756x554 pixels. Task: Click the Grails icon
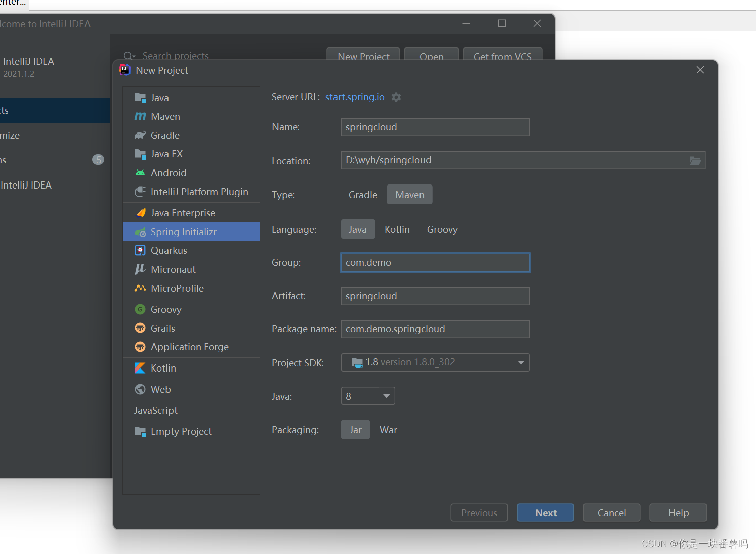(x=140, y=328)
